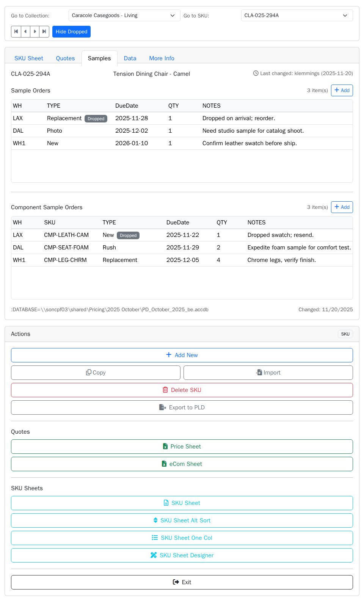
Task: Click Dropped badge in LAX Replacement row
Action: 96,119
